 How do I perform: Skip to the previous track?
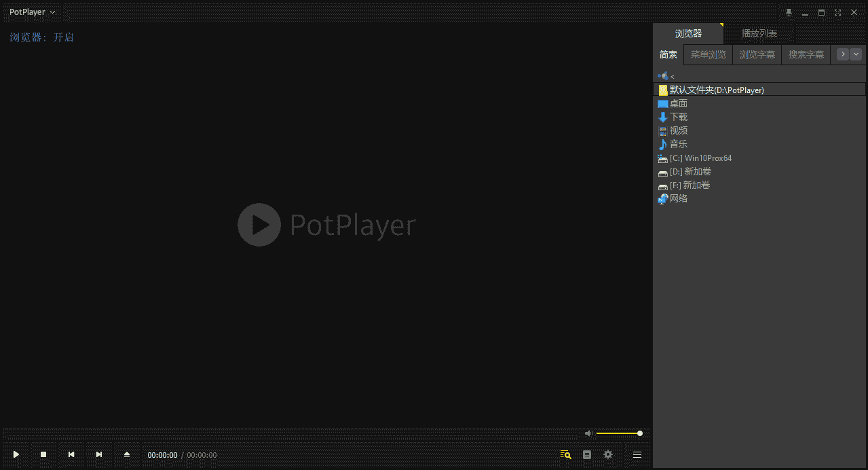click(71, 454)
